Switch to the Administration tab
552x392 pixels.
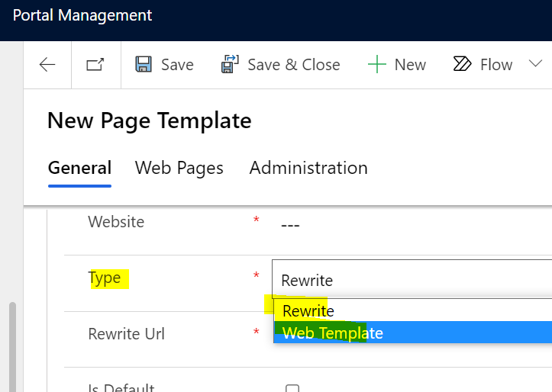[308, 168]
